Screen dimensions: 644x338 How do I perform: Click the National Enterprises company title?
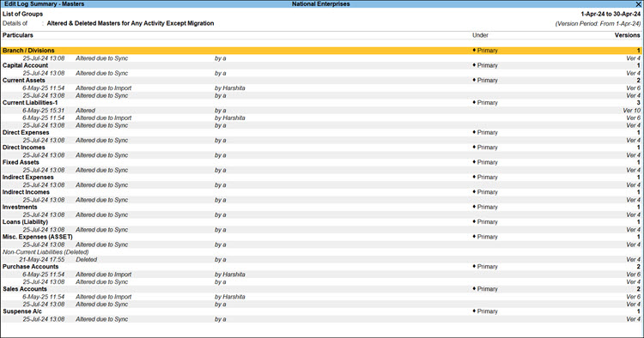pyautogui.click(x=321, y=4)
